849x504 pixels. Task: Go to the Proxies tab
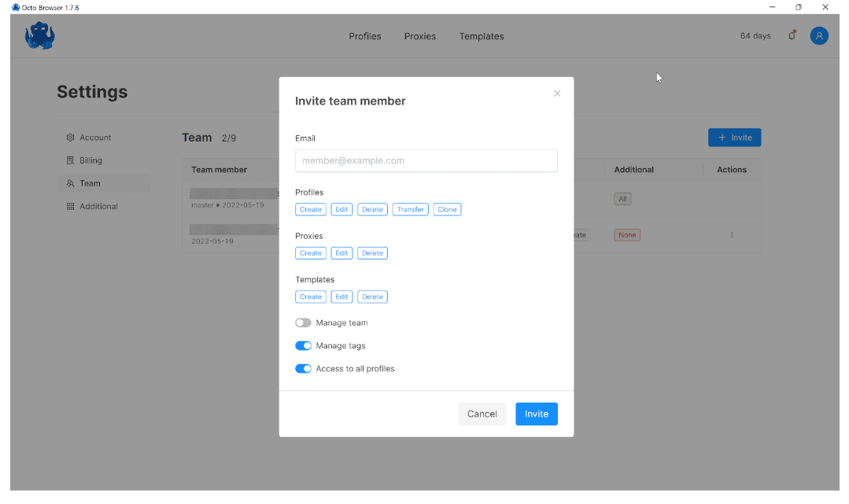tap(420, 36)
